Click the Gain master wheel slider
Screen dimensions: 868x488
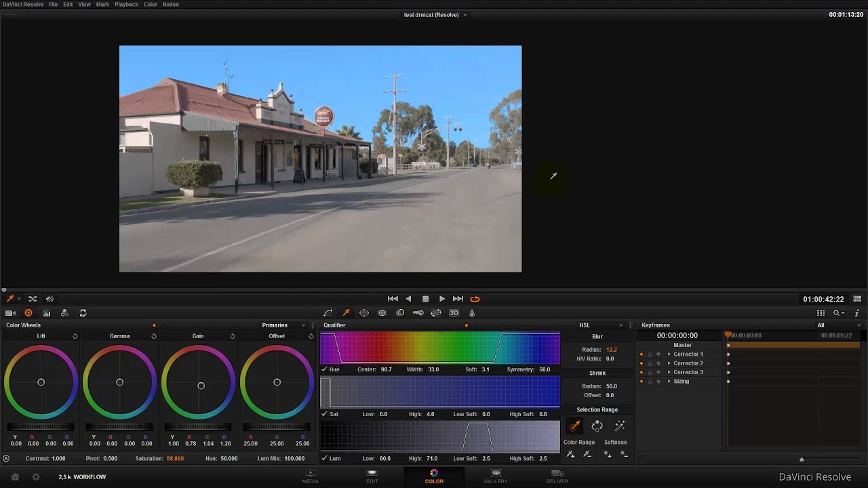coord(198,427)
